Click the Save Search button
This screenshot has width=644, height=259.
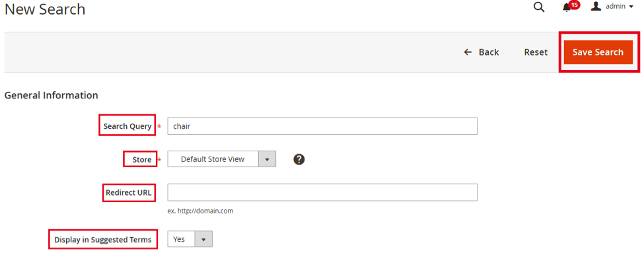(x=598, y=52)
